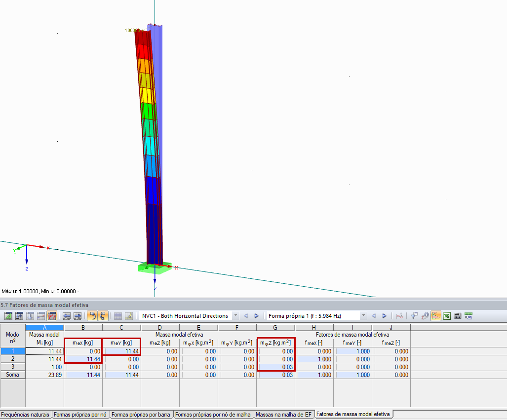Select column G header
The height and width of the screenshot is (420, 507).
(275, 328)
